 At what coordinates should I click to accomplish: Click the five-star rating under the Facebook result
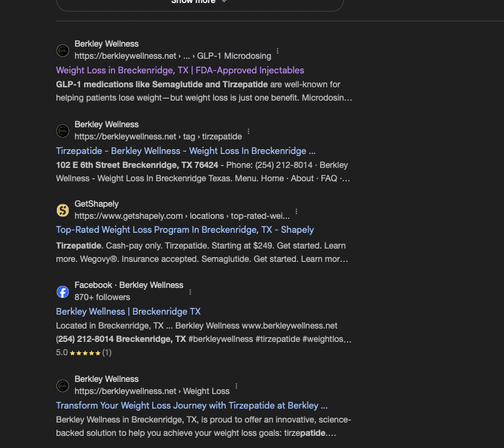pos(84,352)
